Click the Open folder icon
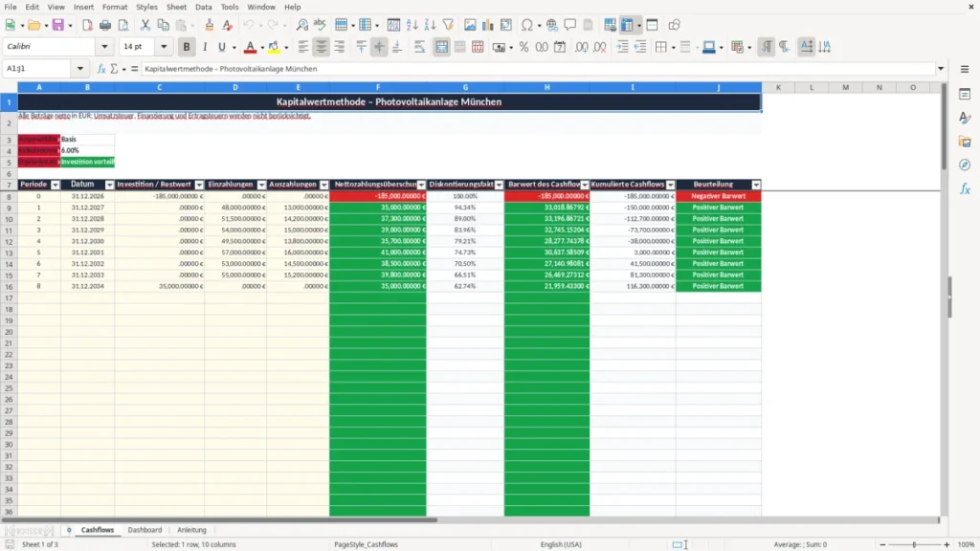980x551 pixels. tap(33, 25)
